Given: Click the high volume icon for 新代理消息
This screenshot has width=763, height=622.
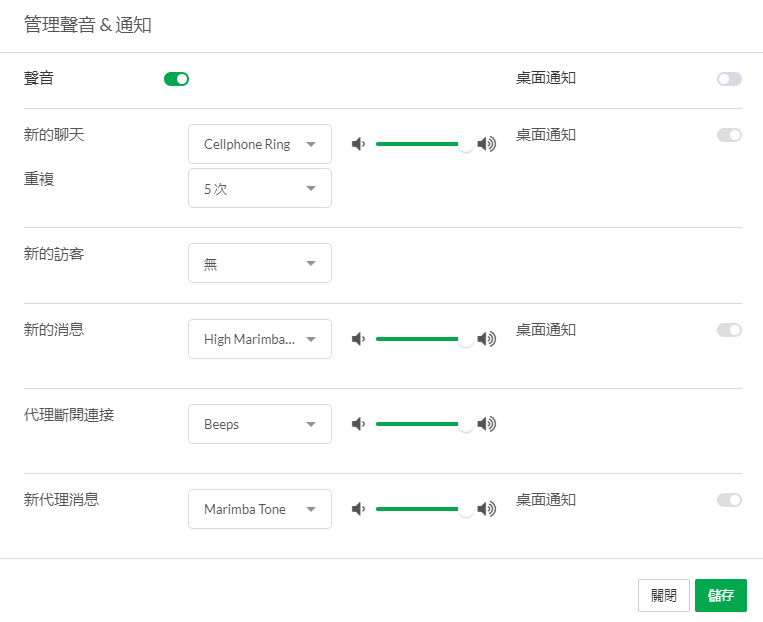Looking at the screenshot, I should (x=487, y=509).
